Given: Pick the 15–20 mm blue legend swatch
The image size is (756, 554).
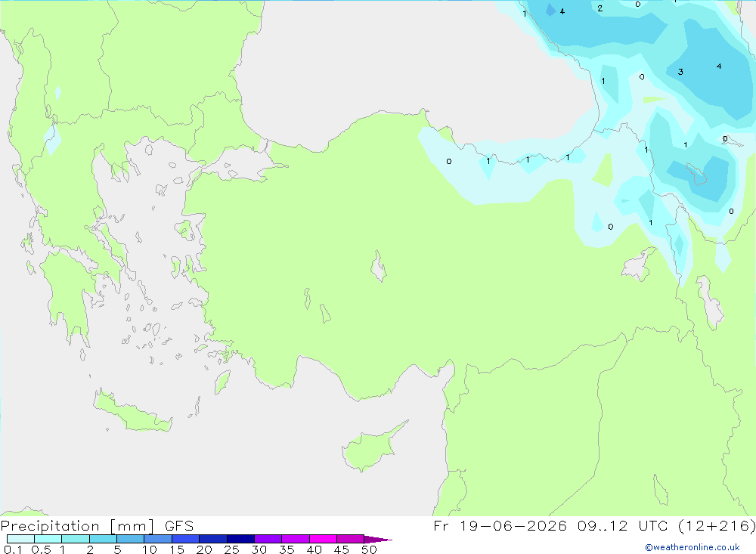Looking at the screenshot, I should pos(185,539).
